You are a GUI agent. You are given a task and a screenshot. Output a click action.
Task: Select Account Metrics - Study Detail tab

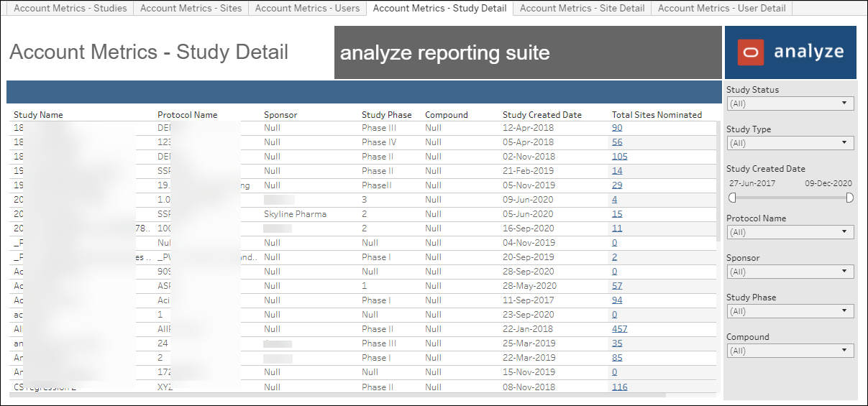(439, 9)
